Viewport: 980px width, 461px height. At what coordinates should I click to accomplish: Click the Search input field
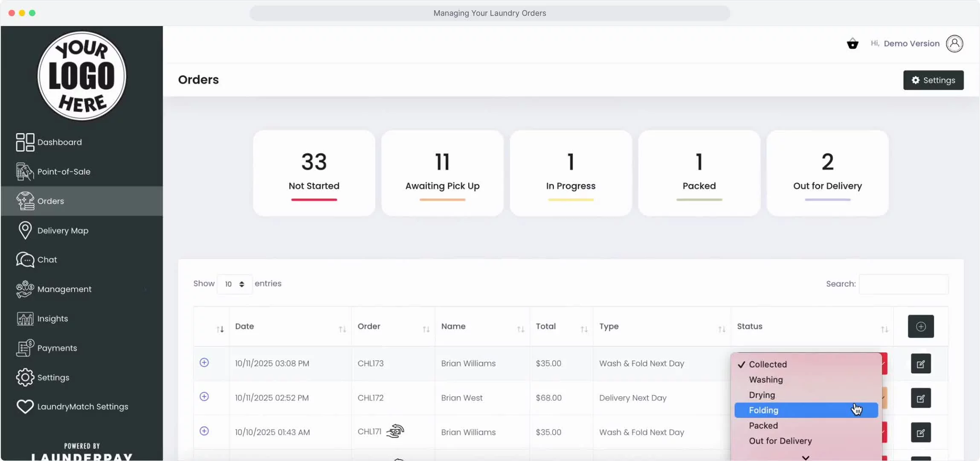(x=903, y=284)
